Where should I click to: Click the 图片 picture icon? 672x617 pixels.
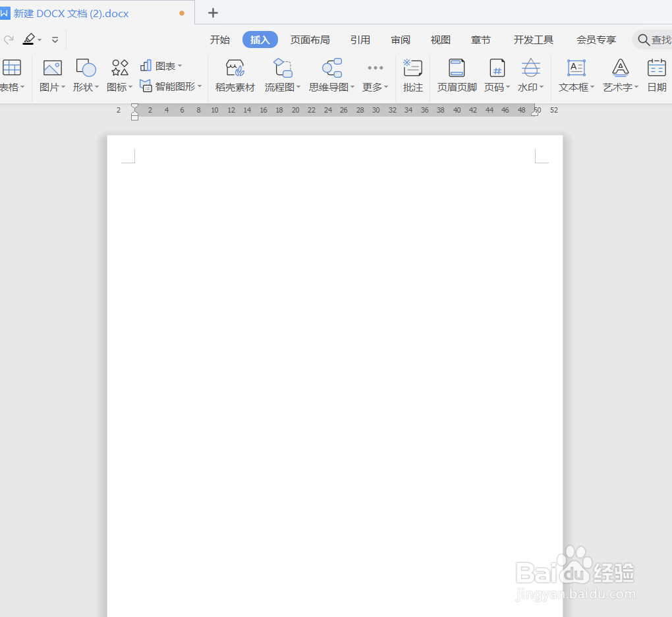coord(52,68)
